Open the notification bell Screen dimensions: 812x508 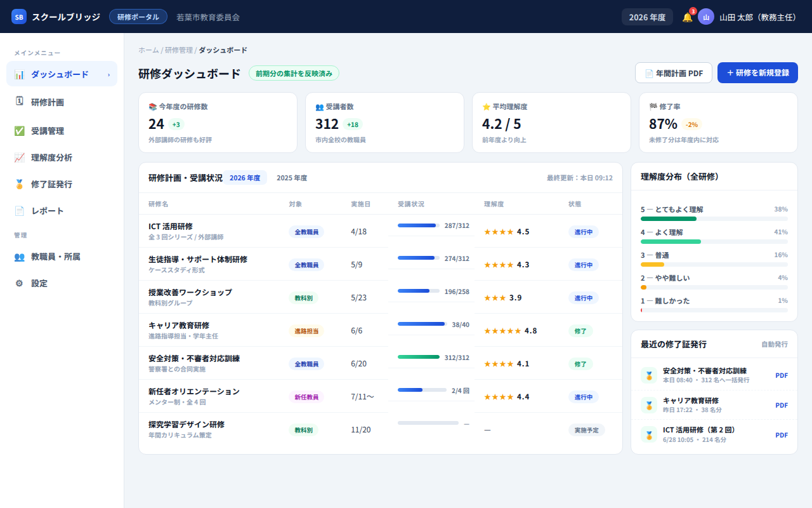(x=687, y=17)
